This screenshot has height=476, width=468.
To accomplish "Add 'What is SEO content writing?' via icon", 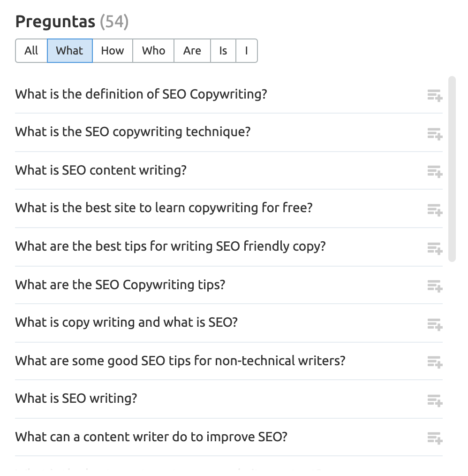I will click(x=434, y=172).
